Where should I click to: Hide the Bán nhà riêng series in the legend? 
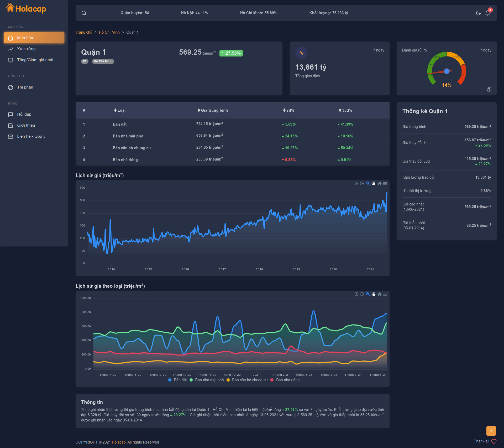click(x=288, y=380)
